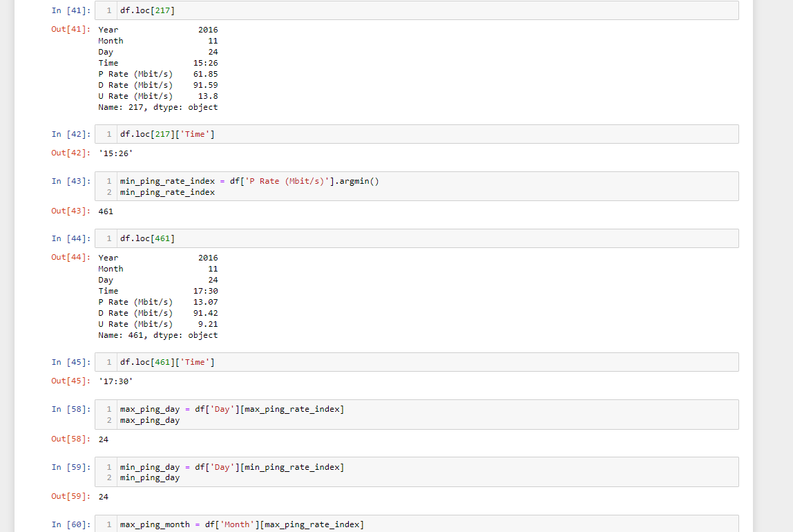Click the In [41]: prompt label
The width and height of the screenshot is (793, 532).
pyautogui.click(x=70, y=10)
